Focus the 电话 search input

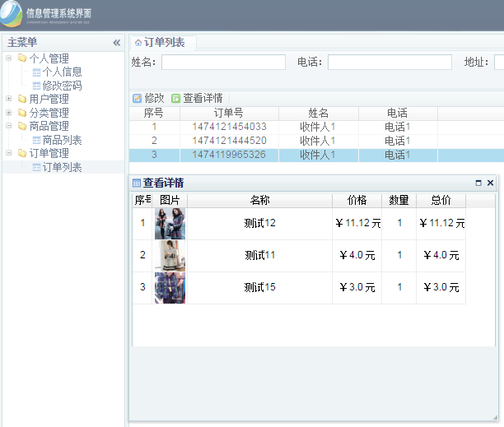coord(390,62)
